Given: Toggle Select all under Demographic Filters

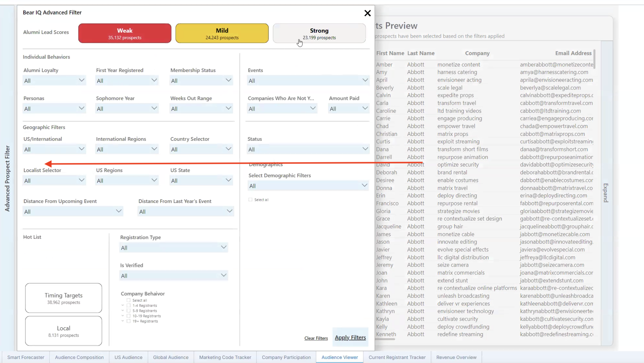Looking at the screenshot, I should (250, 200).
